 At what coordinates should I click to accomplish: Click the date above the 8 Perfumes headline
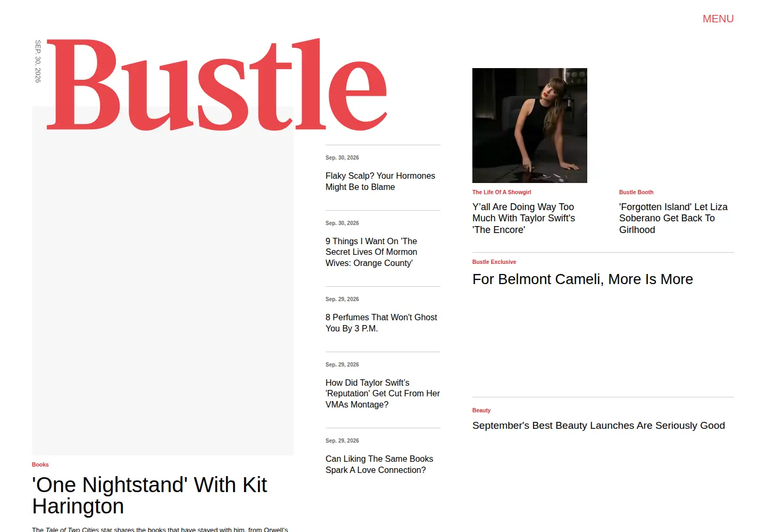[x=342, y=299]
